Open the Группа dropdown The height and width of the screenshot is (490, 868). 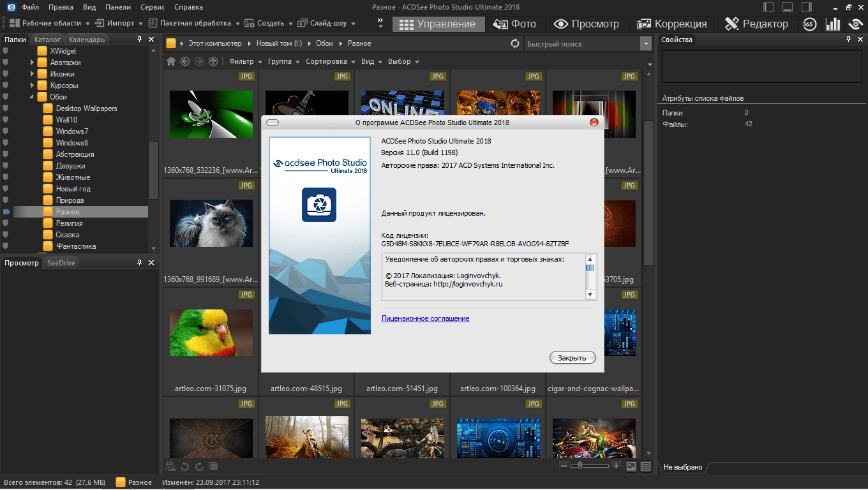click(283, 61)
